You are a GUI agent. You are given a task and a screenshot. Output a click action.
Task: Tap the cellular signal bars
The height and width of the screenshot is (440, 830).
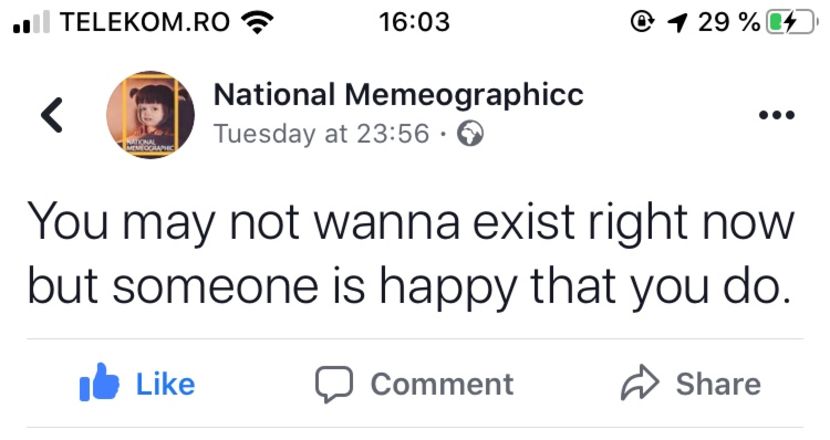point(31,23)
